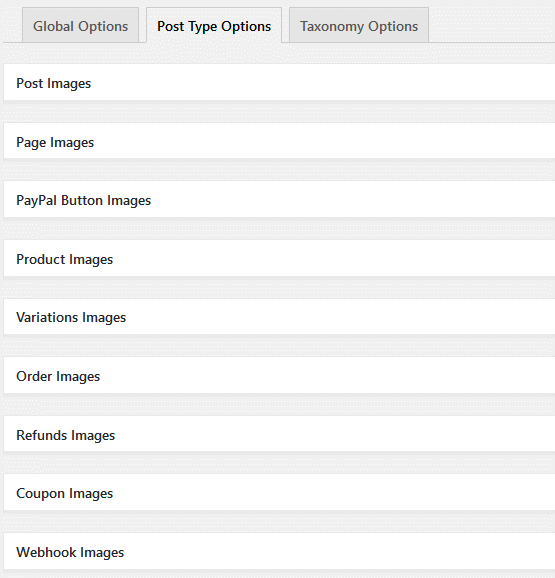The height and width of the screenshot is (578, 555).
Task: Click the 'Product Images' heading label
Action: point(64,260)
